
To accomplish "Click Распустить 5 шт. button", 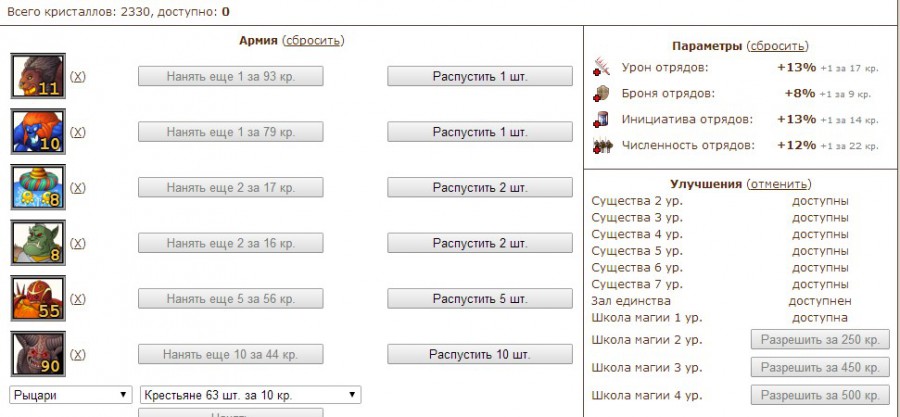I will point(480,298).
